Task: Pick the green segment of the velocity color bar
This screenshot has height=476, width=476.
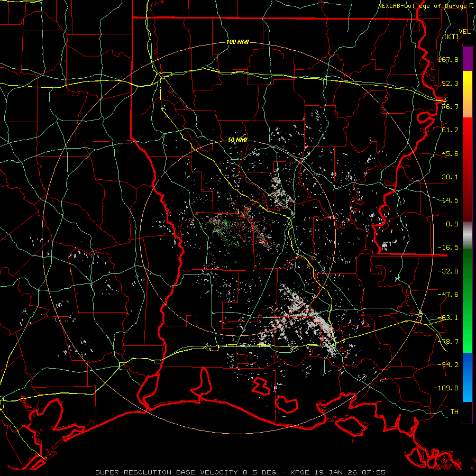Action: (x=467, y=300)
